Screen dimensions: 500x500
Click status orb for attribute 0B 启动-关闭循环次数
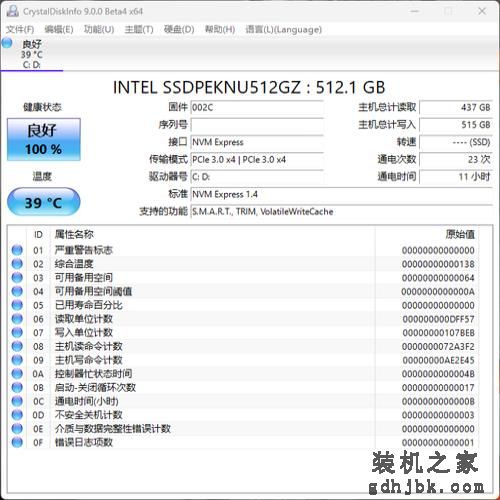(17, 387)
